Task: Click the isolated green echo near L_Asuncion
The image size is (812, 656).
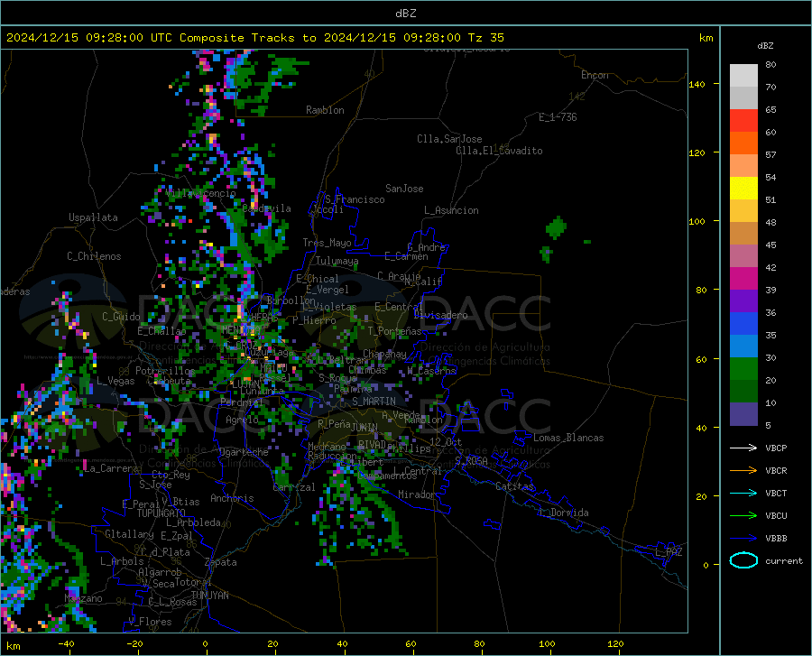Action: point(556,227)
